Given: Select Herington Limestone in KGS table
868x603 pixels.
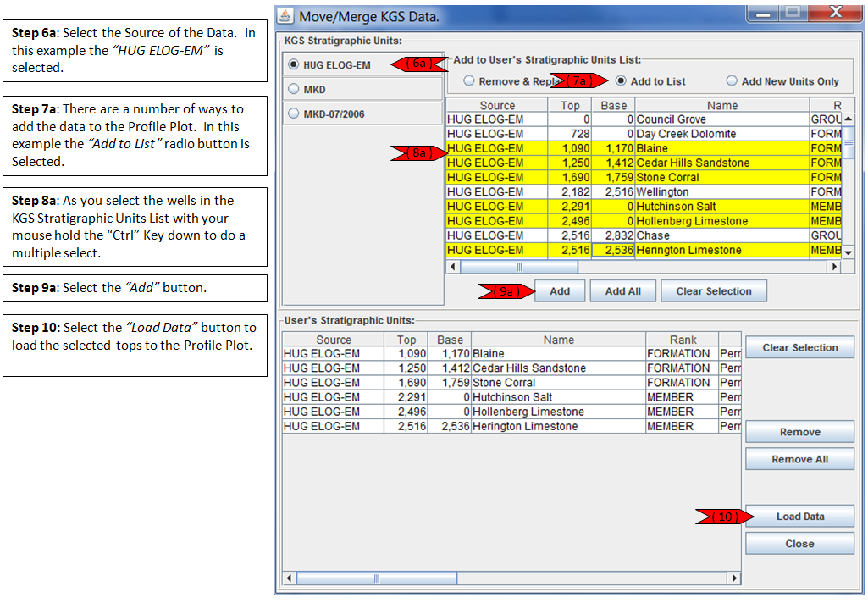Looking at the screenshot, I should coord(644,250).
